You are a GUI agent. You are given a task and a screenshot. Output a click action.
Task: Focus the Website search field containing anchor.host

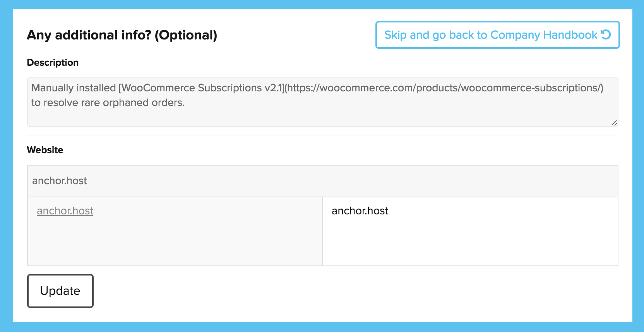[x=322, y=181]
